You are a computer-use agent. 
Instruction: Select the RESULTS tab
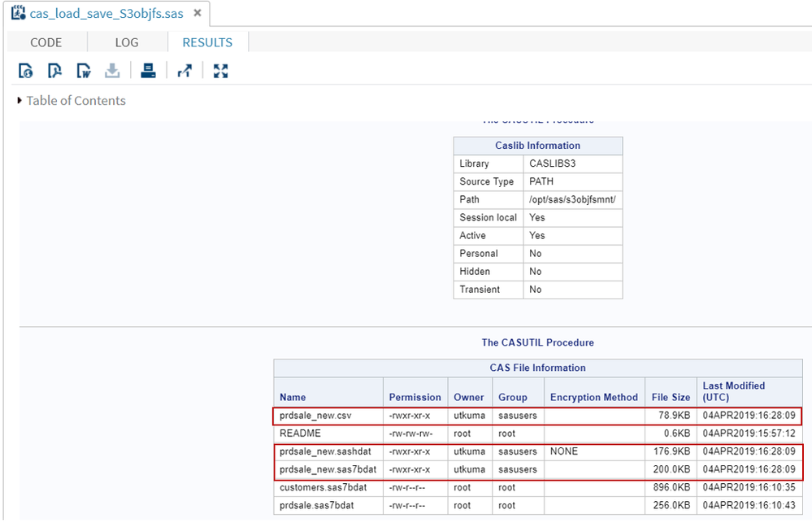pos(207,42)
